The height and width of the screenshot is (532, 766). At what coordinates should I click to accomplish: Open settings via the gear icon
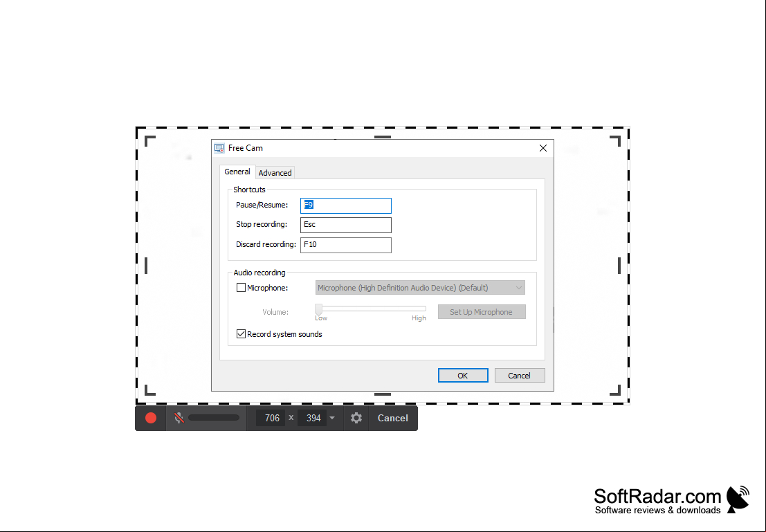pyautogui.click(x=356, y=418)
